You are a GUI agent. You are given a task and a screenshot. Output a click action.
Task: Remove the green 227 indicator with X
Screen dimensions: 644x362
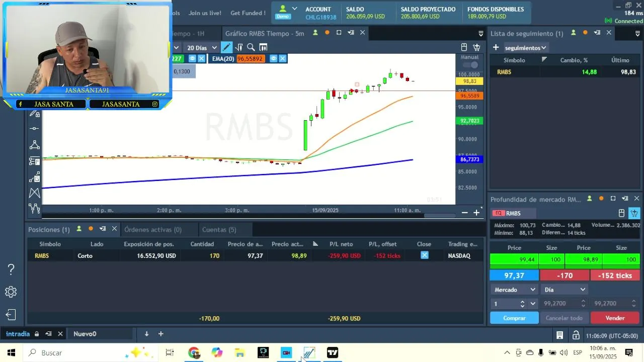pyautogui.click(x=201, y=59)
